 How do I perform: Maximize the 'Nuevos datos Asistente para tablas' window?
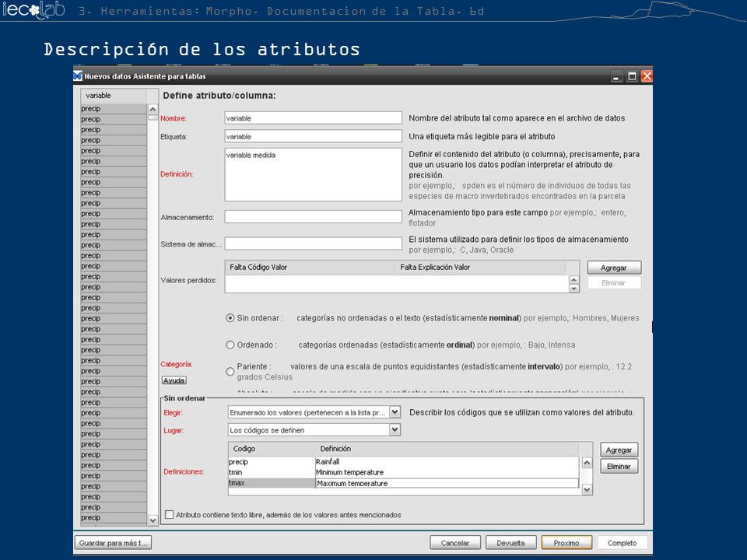tap(632, 76)
